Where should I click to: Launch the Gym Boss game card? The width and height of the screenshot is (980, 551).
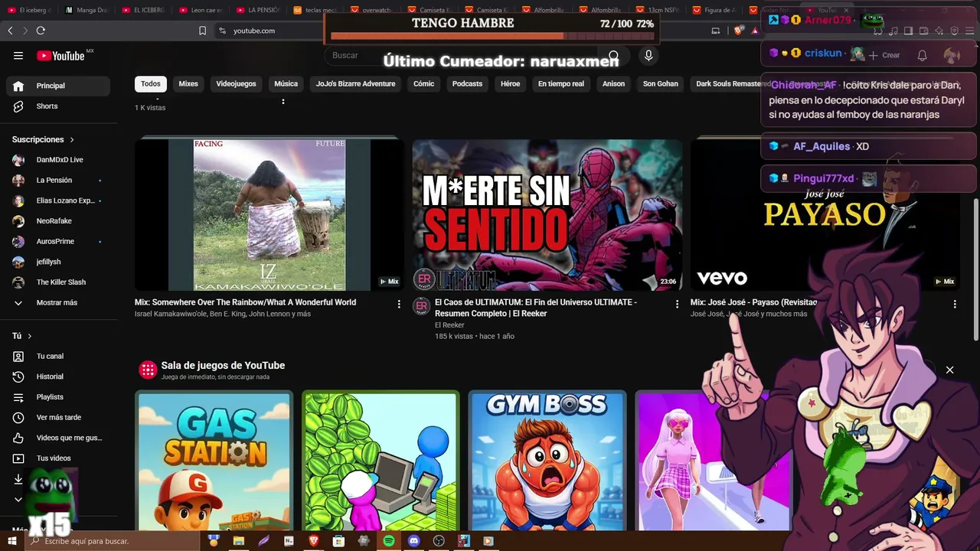pyautogui.click(x=547, y=460)
